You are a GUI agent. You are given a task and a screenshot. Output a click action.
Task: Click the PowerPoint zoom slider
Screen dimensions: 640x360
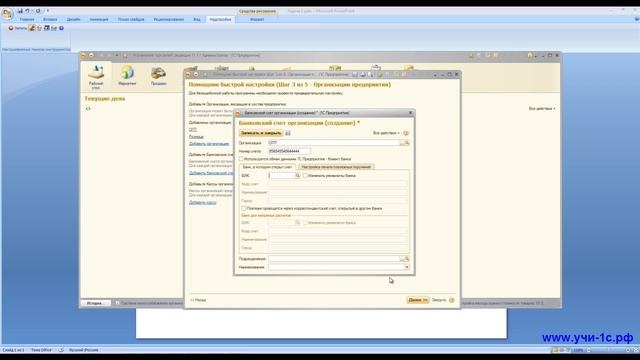tap(609, 350)
